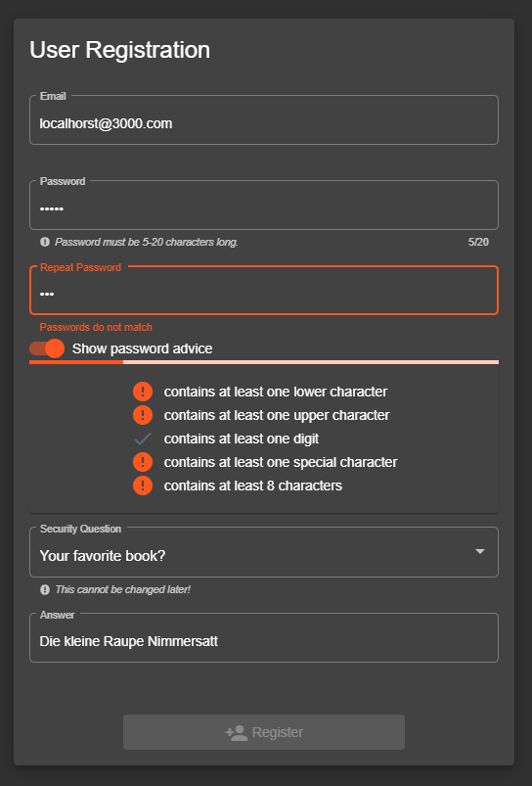532x786 pixels.
Task: Click the special character warning icon
Action: 143,462
